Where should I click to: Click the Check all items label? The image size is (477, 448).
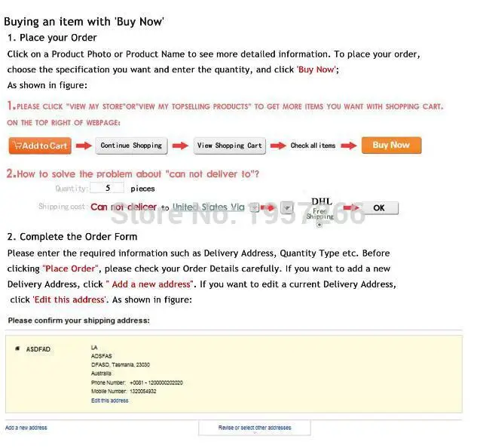pyautogui.click(x=313, y=146)
